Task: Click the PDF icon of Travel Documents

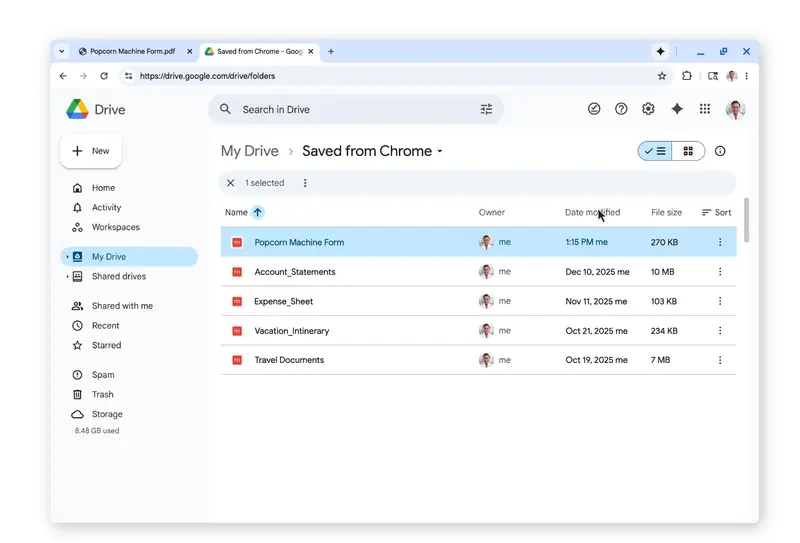Action: pyautogui.click(x=237, y=360)
